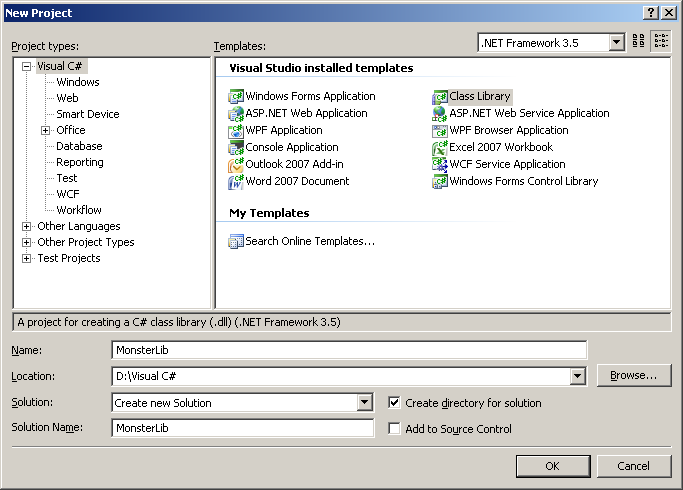Select the WCF project type
Screen dimensions: 683x490
[68, 194]
